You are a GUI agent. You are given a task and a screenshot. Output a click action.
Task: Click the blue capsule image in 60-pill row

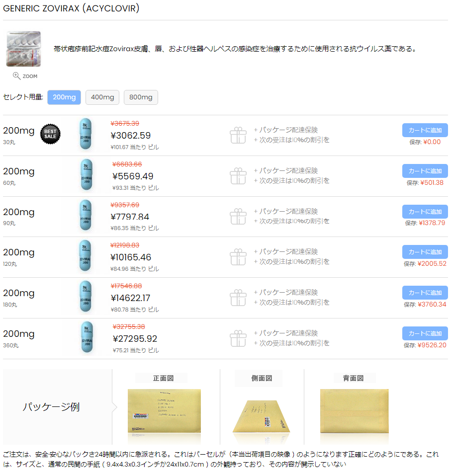pyautogui.click(x=87, y=174)
